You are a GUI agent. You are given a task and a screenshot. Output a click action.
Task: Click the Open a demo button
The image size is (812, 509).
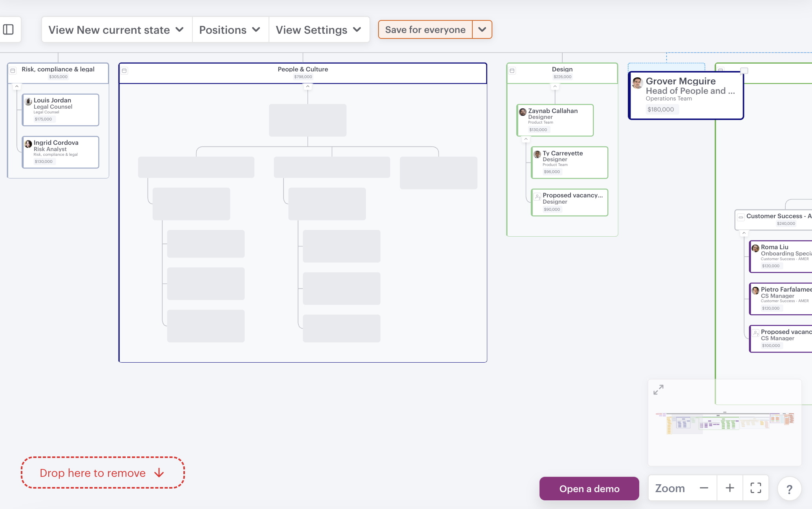589,489
